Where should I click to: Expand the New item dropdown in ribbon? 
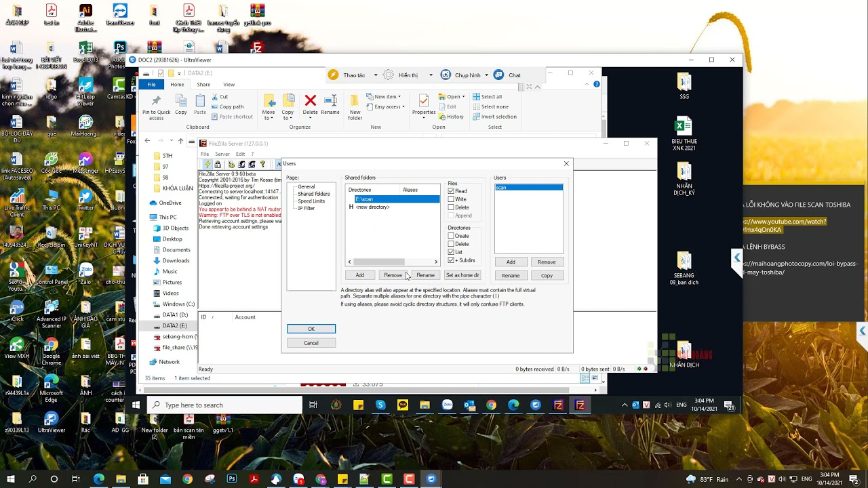click(399, 97)
